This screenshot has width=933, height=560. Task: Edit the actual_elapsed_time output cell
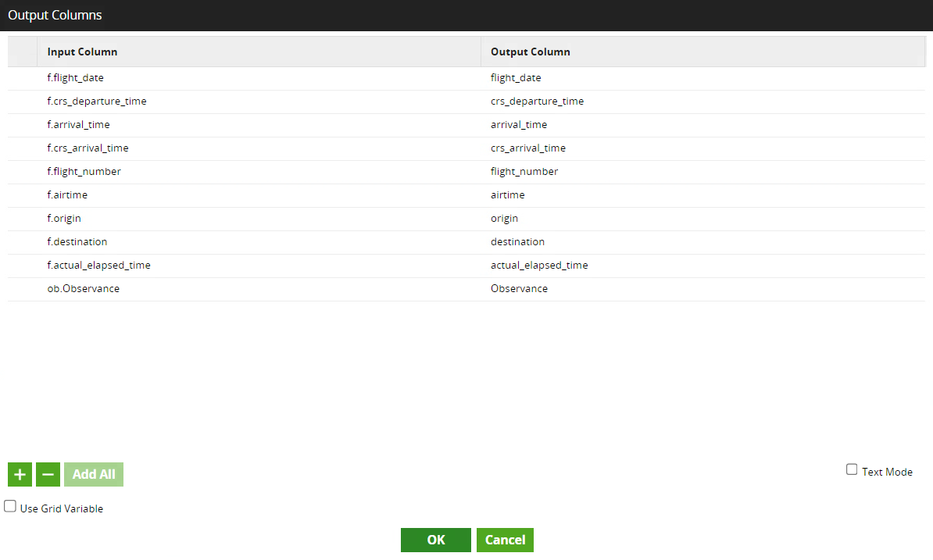(539, 266)
